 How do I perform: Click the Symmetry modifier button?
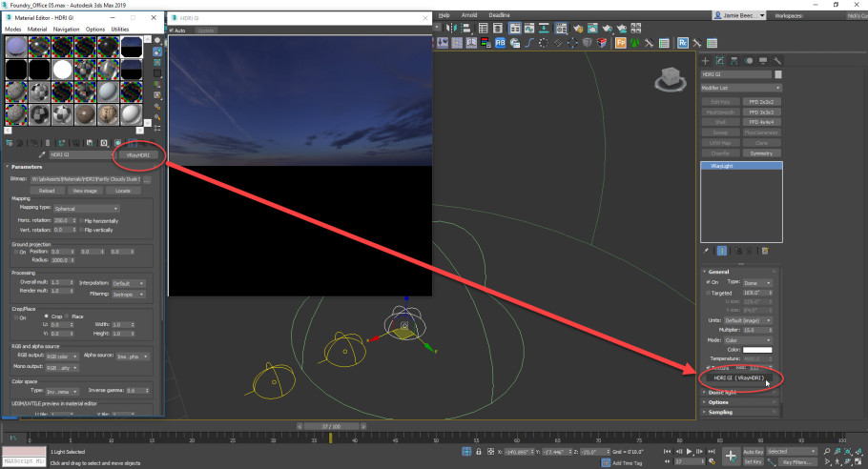[x=762, y=153]
